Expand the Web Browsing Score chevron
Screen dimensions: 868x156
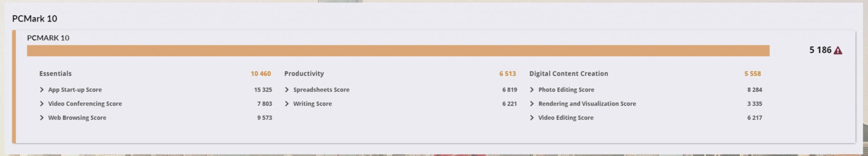(42, 117)
